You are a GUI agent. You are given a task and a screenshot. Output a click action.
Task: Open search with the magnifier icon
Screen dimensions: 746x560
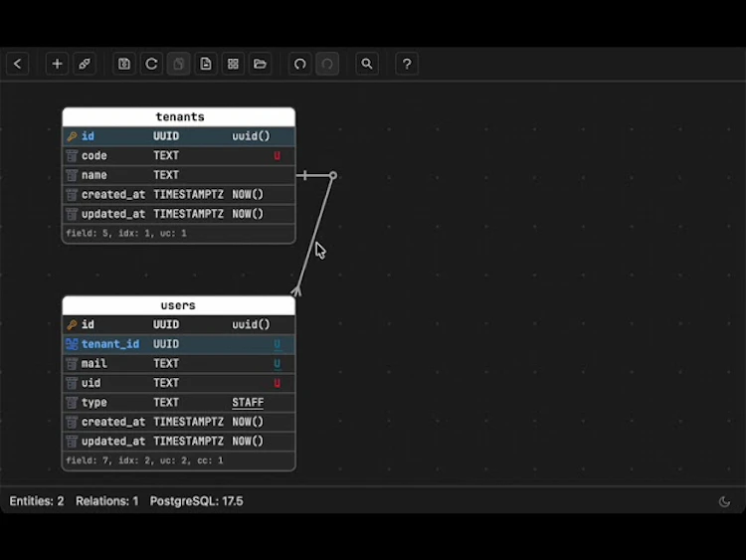pyautogui.click(x=367, y=64)
